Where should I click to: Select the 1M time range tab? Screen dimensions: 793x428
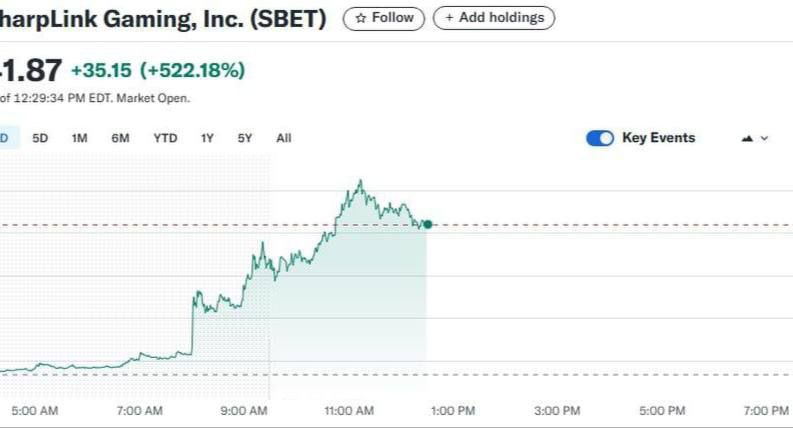click(x=80, y=138)
